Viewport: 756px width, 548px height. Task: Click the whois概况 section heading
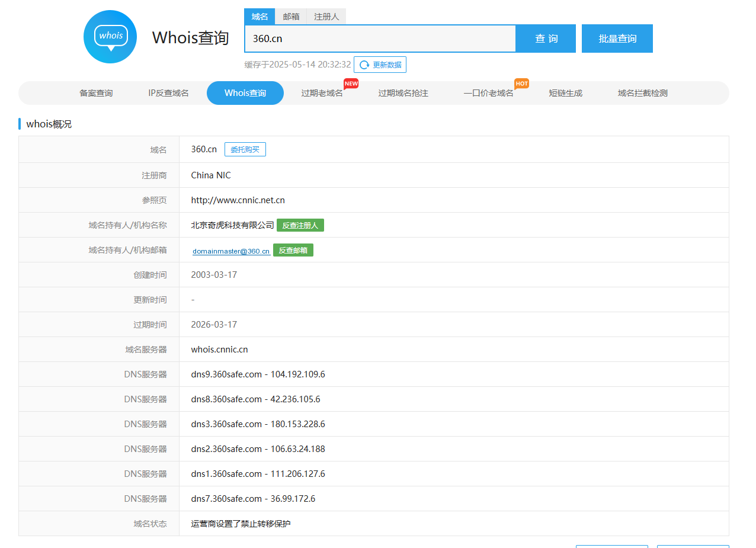click(49, 124)
